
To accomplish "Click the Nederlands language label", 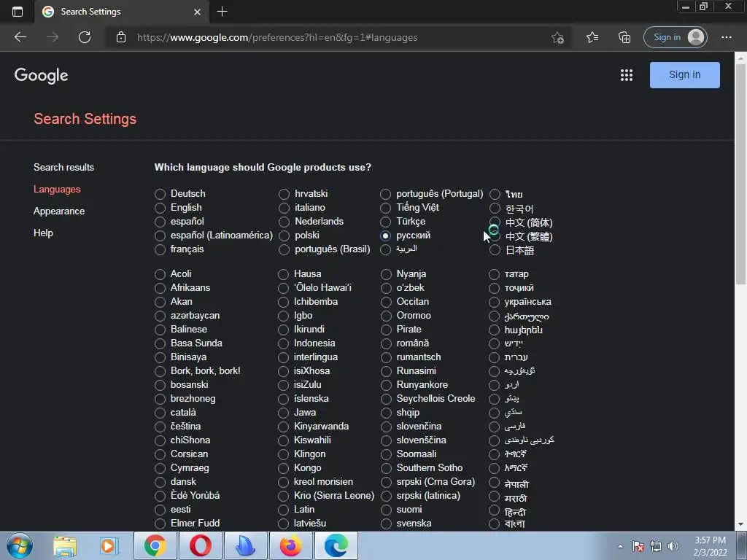I will pos(319,222).
